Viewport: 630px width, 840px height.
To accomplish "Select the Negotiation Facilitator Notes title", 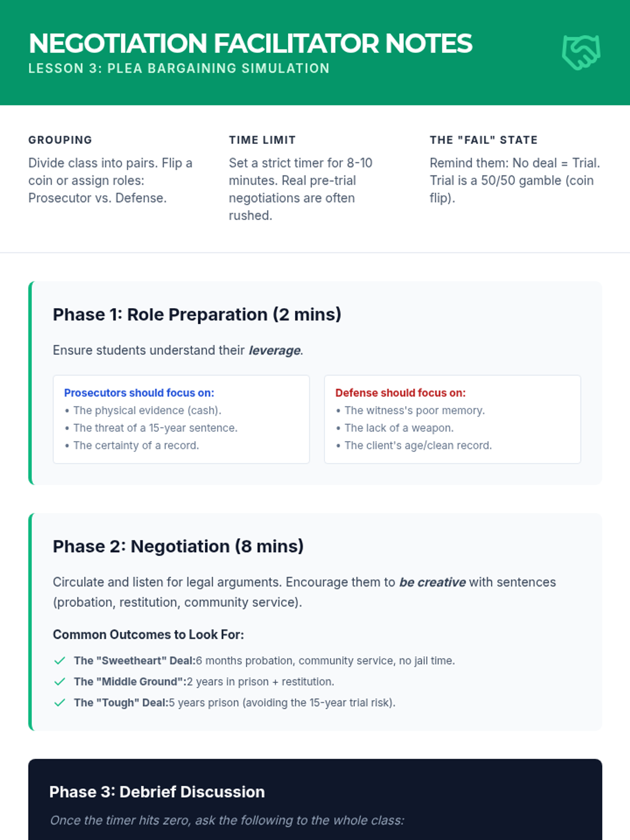I will tap(250, 43).
